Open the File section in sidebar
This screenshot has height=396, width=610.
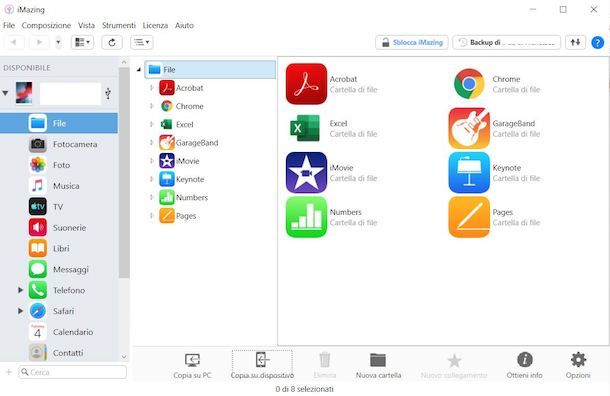tap(59, 123)
